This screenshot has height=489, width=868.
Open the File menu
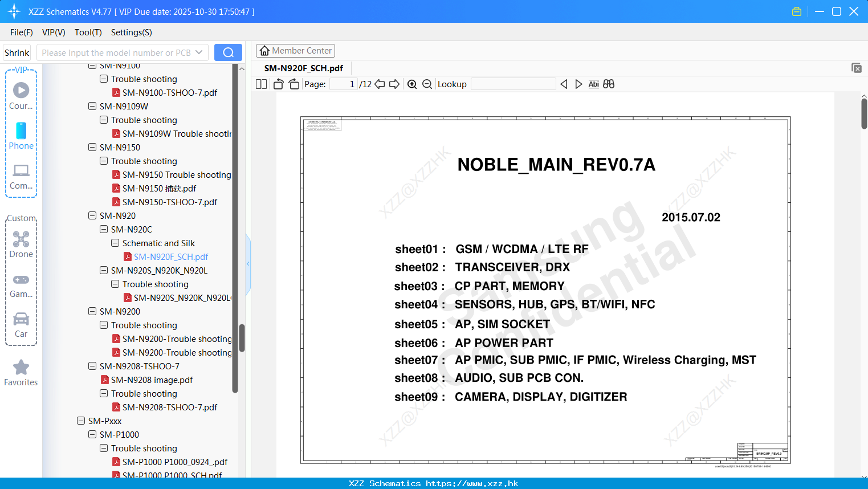(22, 32)
